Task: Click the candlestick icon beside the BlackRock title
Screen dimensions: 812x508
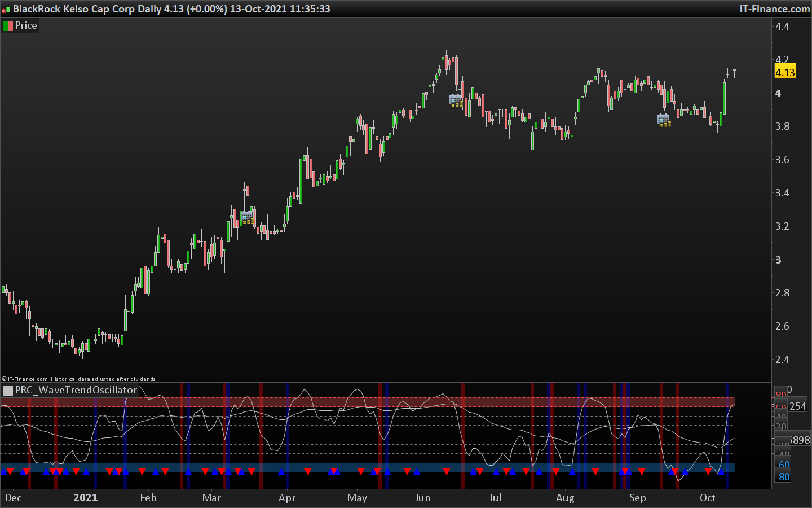Action: click(6, 9)
